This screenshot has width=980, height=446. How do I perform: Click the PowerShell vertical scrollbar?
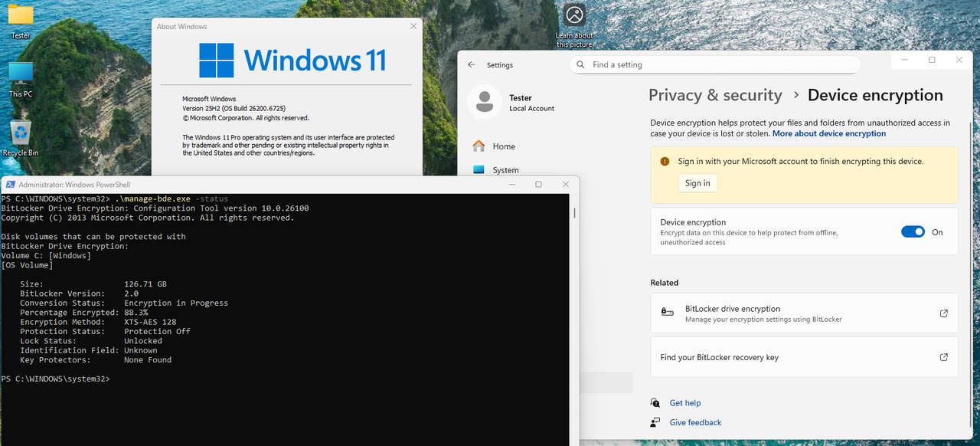[574, 214]
